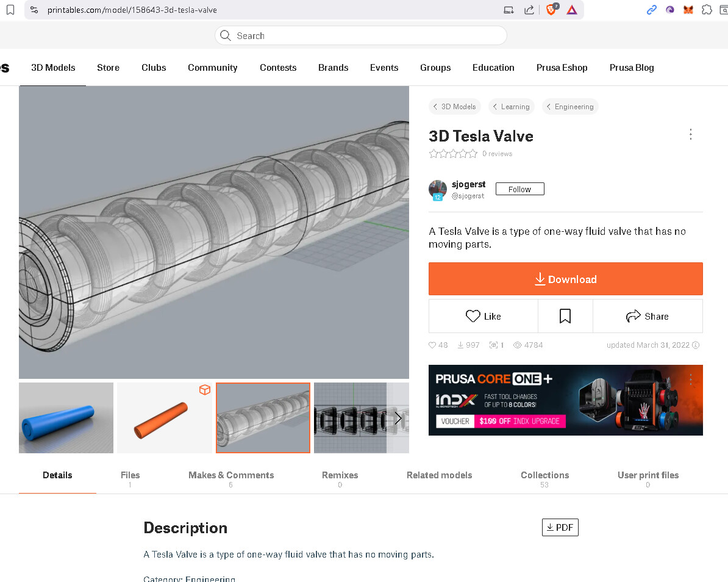This screenshot has height=582, width=728.
Task: Click the Brave Shields icon in address bar
Action: point(551,10)
